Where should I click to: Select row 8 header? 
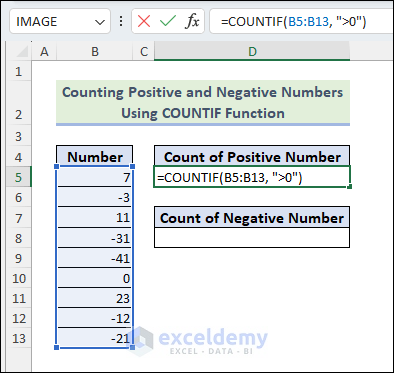pyautogui.click(x=18, y=238)
